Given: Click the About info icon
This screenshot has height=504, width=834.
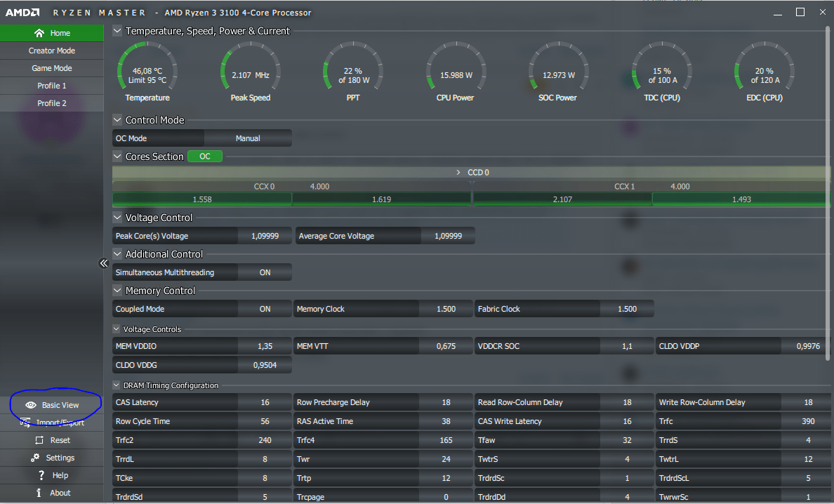Looking at the screenshot, I should 39,493.
